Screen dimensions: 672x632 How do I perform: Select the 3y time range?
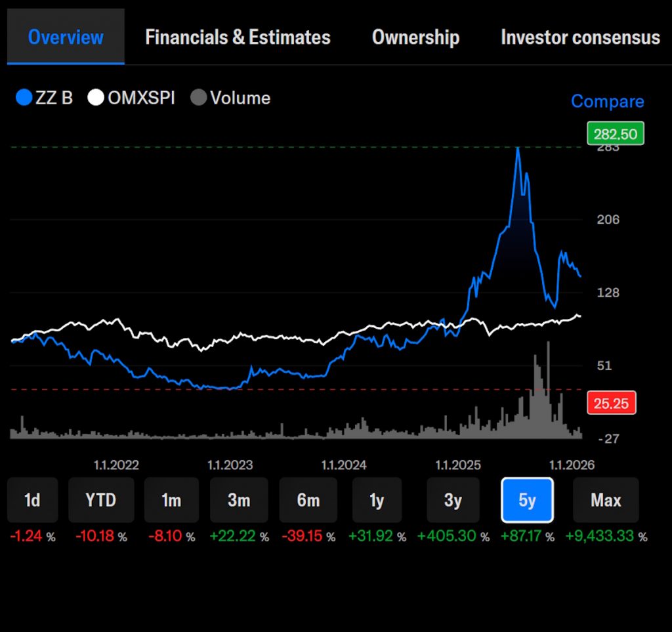(x=453, y=500)
